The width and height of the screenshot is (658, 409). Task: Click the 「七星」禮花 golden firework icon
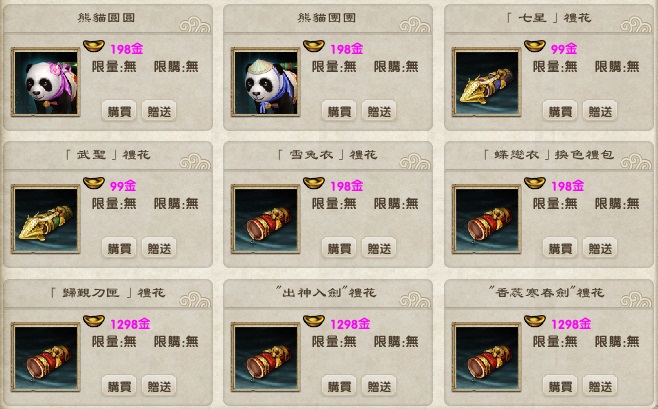(486, 82)
